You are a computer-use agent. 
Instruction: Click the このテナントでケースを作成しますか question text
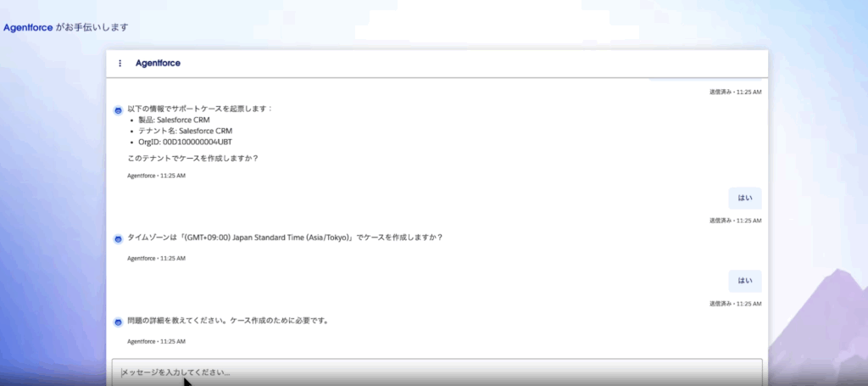pos(192,158)
